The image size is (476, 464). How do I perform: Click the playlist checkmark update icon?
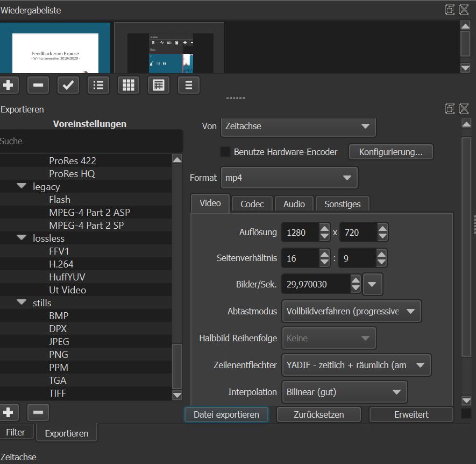(x=68, y=85)
